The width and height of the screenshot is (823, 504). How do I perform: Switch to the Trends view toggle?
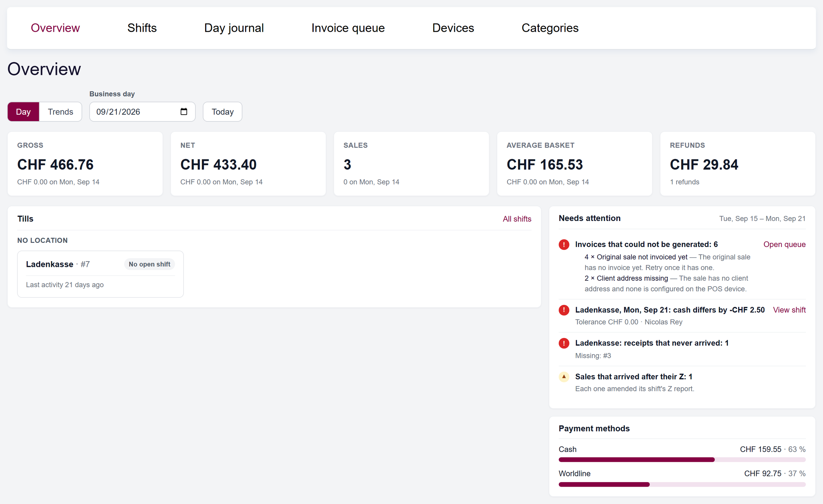(x=60, y=112)
